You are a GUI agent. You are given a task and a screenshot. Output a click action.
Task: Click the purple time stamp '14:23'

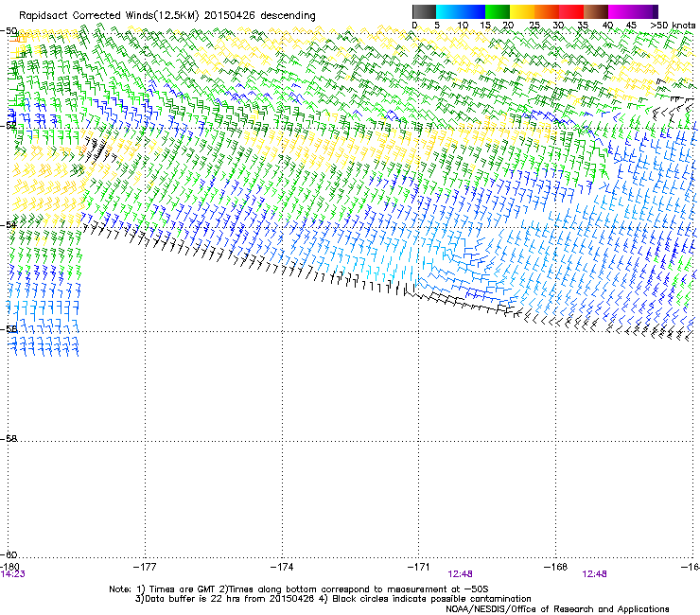pyautogui.click(x=12, y=574)
